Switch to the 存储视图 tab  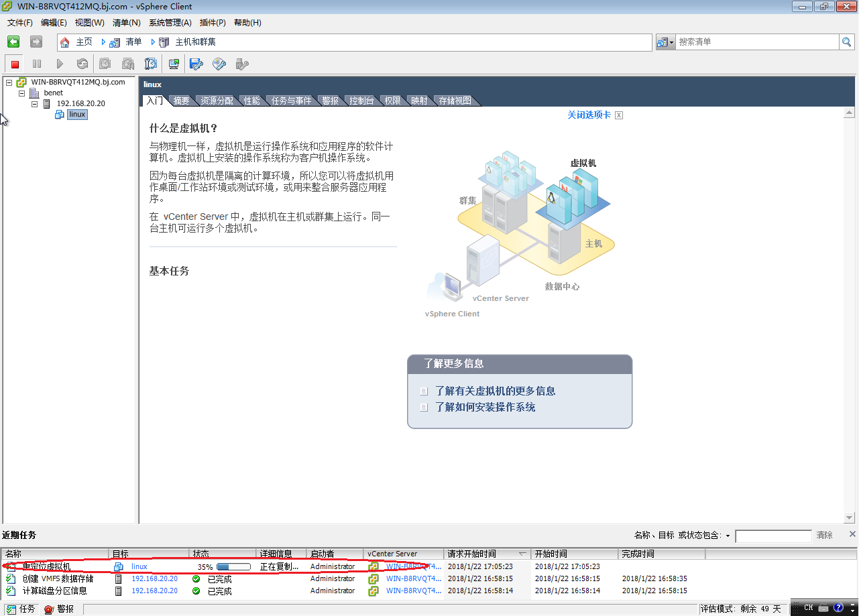pos(455,101)
